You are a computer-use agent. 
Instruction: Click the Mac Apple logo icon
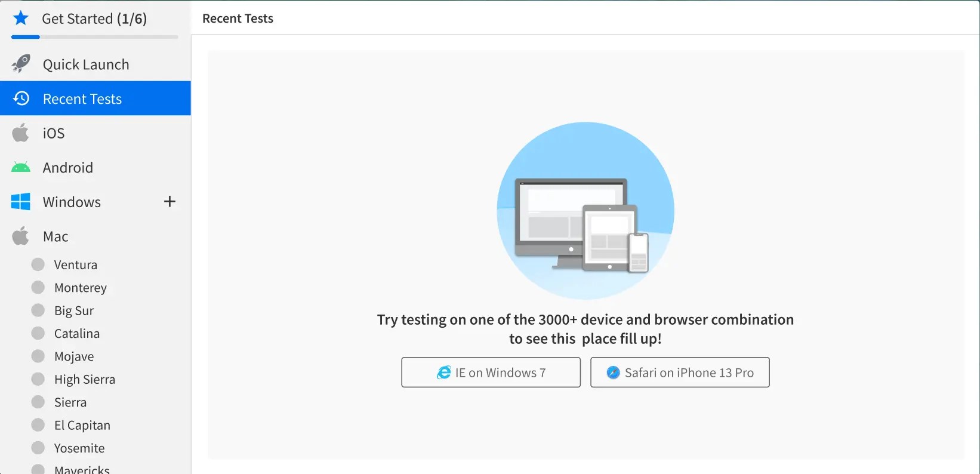coord(20,236)
